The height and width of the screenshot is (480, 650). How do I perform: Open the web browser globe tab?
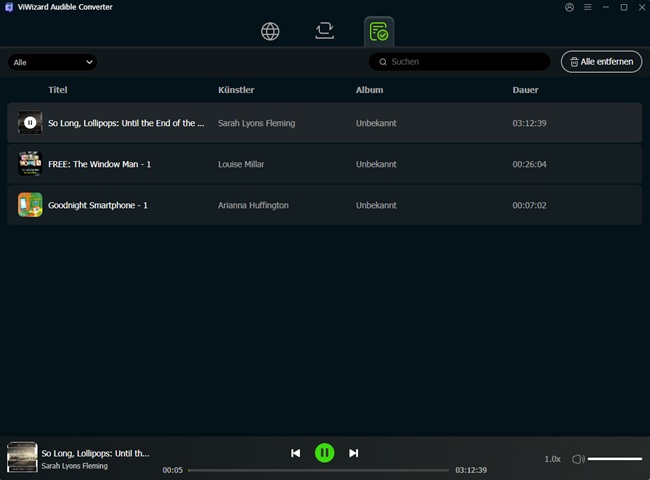click(x=270, y=32)
